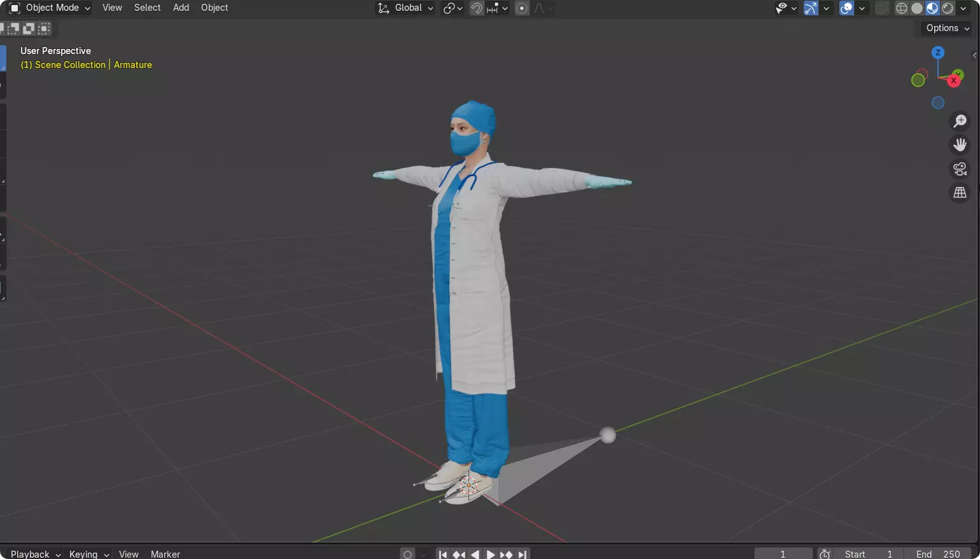This screenshot has width=980, height=559.
Task: Click the blue negative Z axis circle on the gizmo
Action: pyautogui.click(x=938, y=103)
